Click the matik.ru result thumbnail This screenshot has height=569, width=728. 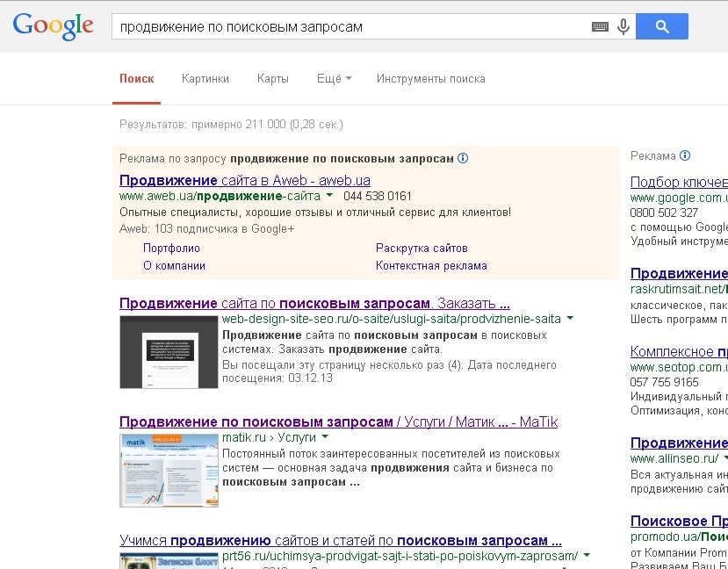169,470
